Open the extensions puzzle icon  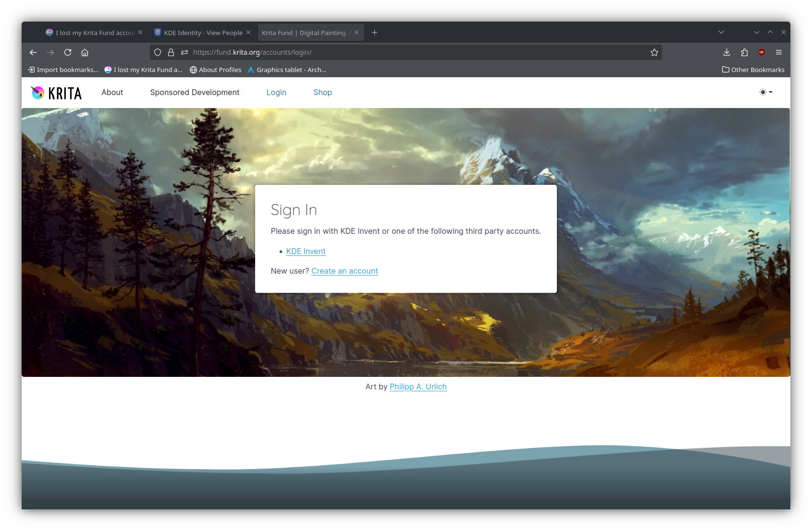(x=744, y=52)
